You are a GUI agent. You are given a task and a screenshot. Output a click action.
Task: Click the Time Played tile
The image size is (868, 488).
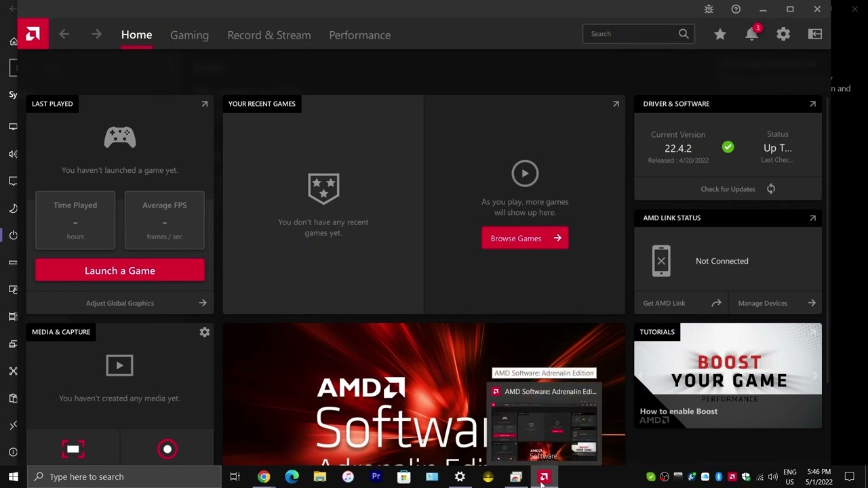pyautogui.click(x=75, y=220)
